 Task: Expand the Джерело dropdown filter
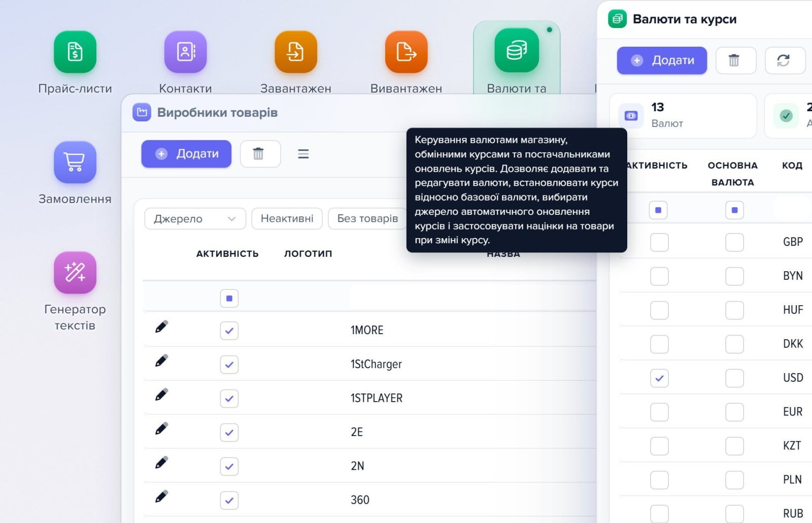click(x=195, y=219)
